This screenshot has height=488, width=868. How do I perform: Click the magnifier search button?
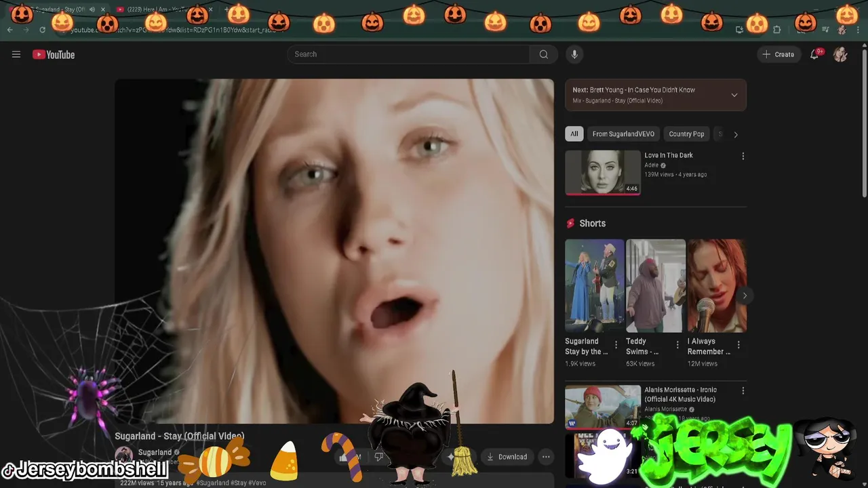544,54
